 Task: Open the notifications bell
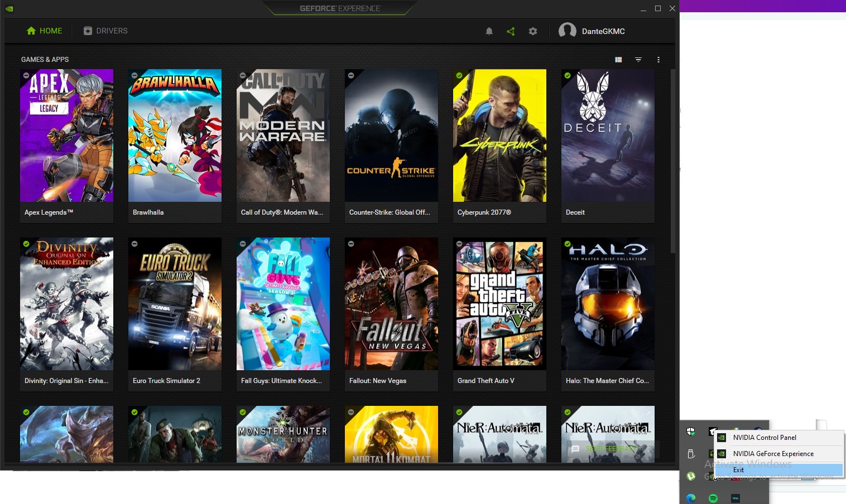click(x=489, y=31)
